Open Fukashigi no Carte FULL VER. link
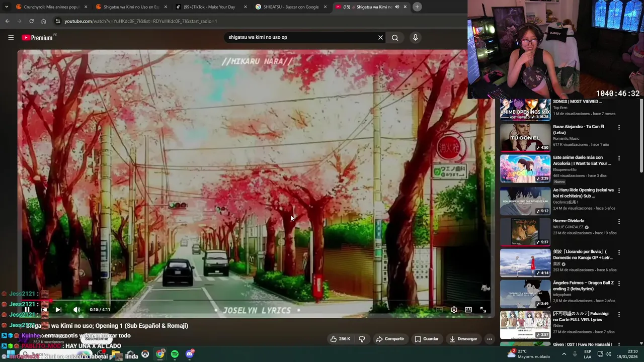 tap(581, 317)
